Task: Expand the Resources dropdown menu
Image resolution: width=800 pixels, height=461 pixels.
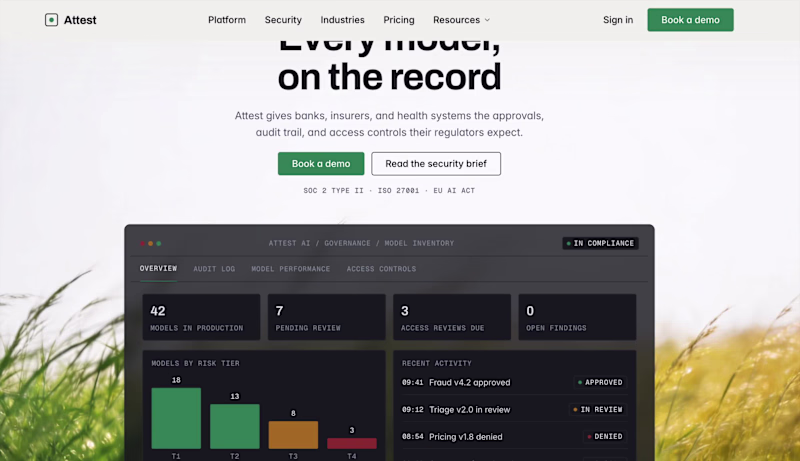Action: [x=461, y=20]
